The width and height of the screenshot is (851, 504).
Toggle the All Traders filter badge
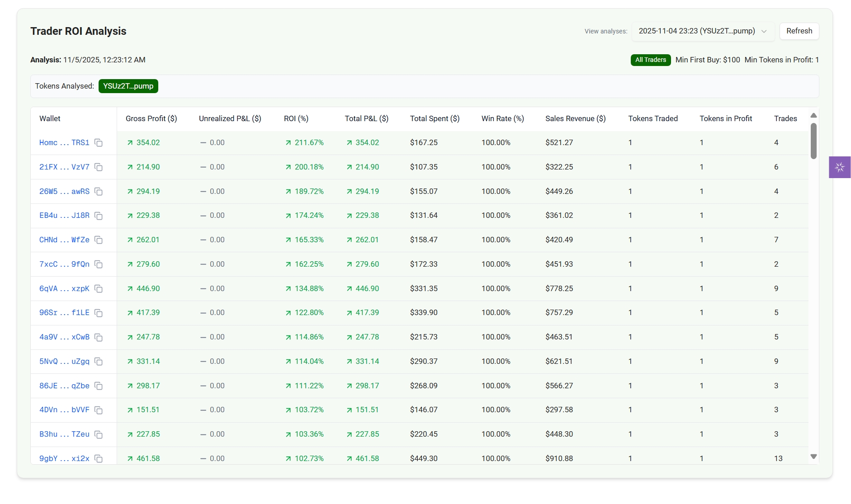tap(650, 60)
